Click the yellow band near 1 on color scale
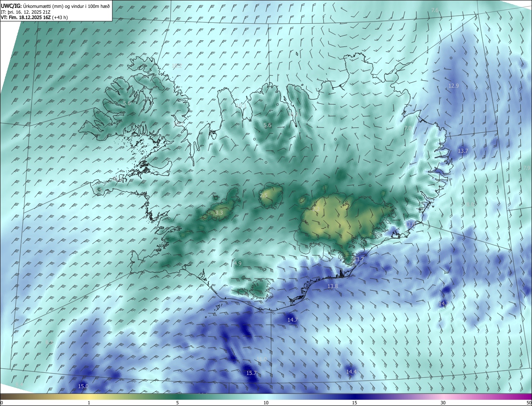 [x=89, y=396]
